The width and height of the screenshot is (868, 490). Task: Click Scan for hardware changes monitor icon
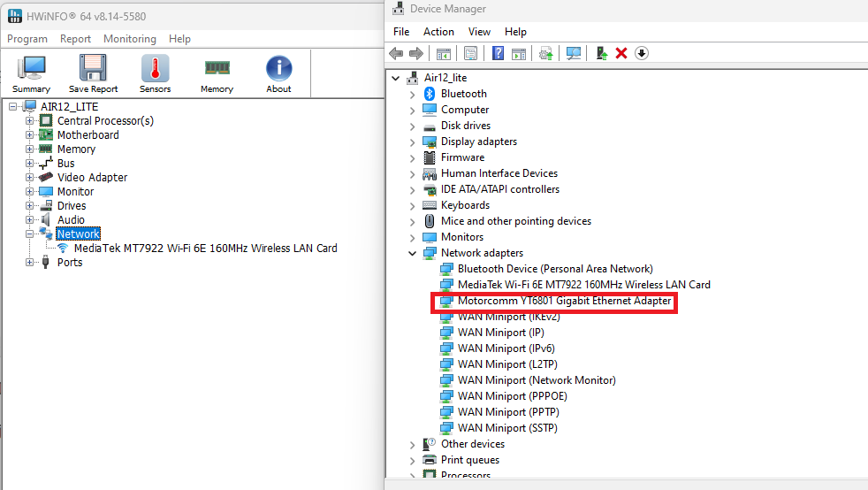pos(574,54)
